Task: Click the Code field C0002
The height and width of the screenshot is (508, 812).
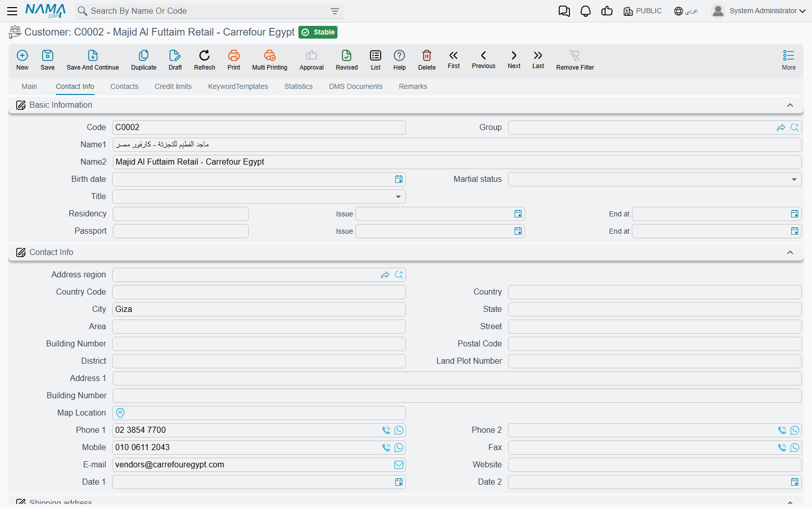Action: (259, 128)
